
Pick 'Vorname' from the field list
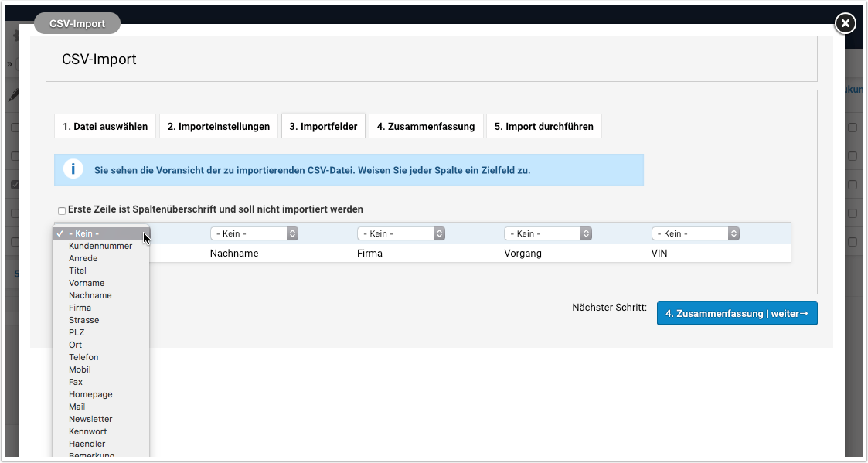tap(87, 283)
